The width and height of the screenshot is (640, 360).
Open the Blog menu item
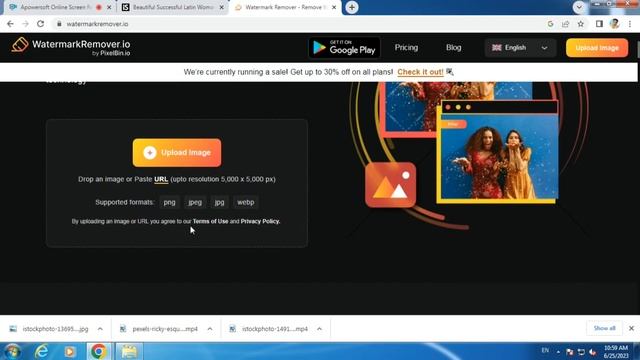pos(453,48)
